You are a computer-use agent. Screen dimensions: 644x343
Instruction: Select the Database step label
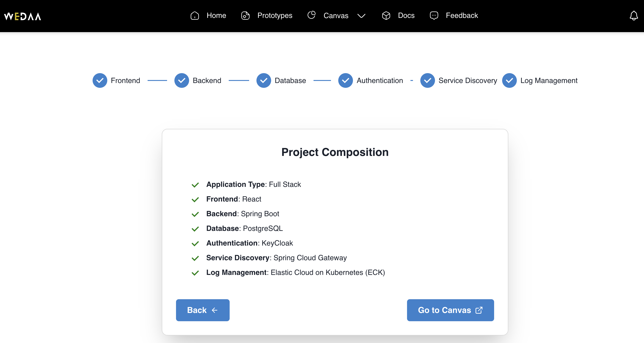pos(290,80)
